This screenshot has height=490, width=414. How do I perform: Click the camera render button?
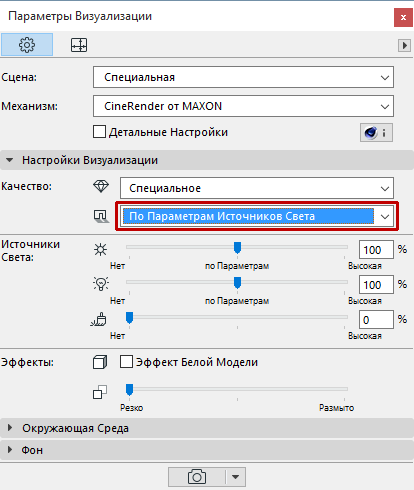tap(197, 477)
